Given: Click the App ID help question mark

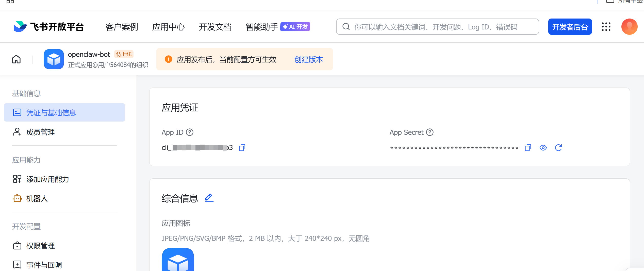Looking at the screenshot, I should click(190, 132).
